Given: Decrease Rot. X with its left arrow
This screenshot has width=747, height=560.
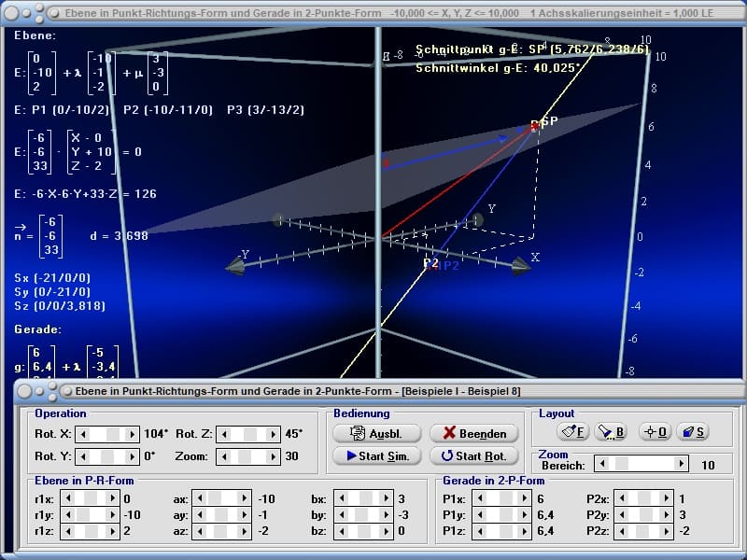Looking at the screenshot, I should (83, 434).
